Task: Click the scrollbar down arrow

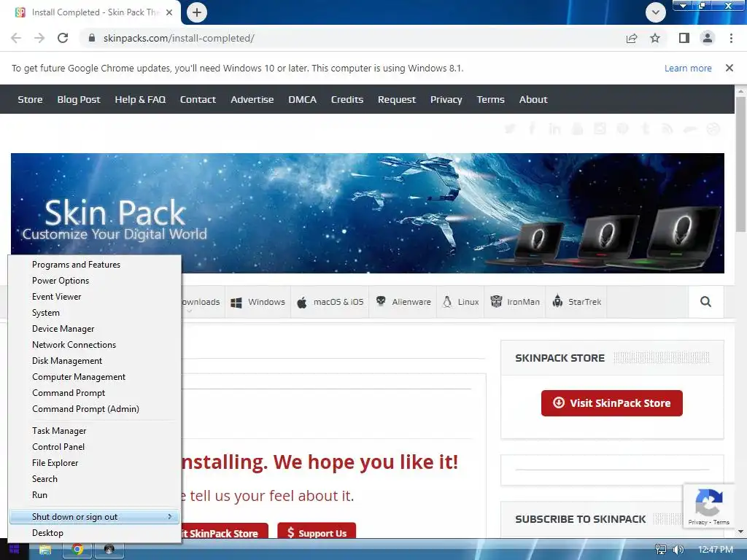Action: click(x=740, y=532)
